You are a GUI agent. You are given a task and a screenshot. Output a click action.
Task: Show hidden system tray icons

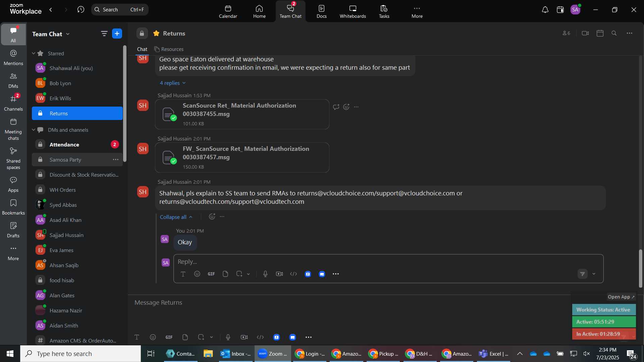tap(520, 354)
